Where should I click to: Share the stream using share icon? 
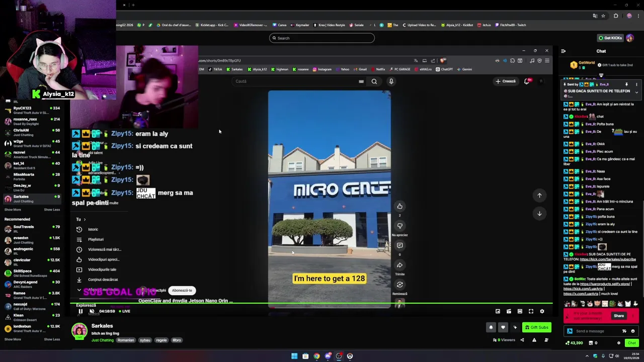pos(522,340)
